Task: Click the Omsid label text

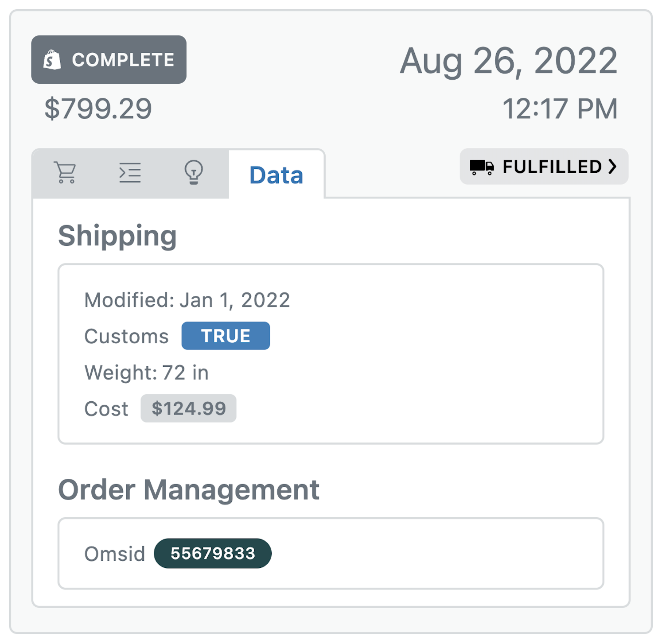Action: (x=115, y=554)
